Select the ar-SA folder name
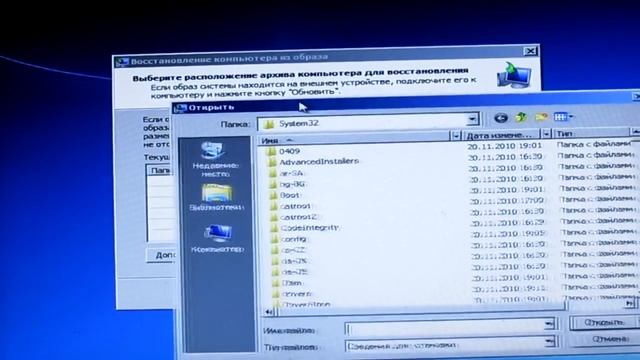Screen dimensions: 640x360 pyautogui.click(x=291, y=173)
